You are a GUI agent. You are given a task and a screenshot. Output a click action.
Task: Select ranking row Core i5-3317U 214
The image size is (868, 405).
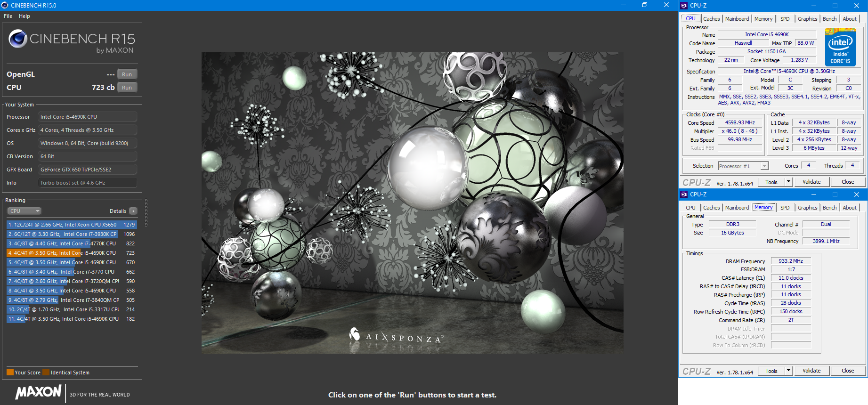pyautogui.click(x=72, y=309)
